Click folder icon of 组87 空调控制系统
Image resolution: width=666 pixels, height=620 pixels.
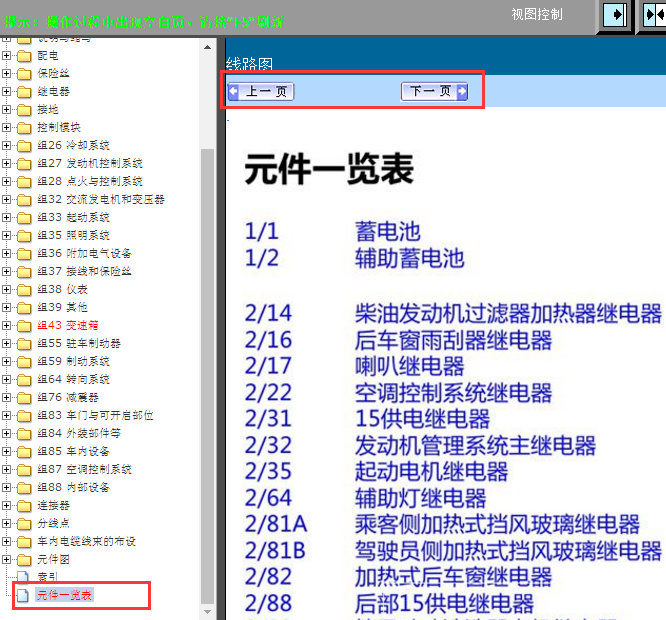(24, 470)
